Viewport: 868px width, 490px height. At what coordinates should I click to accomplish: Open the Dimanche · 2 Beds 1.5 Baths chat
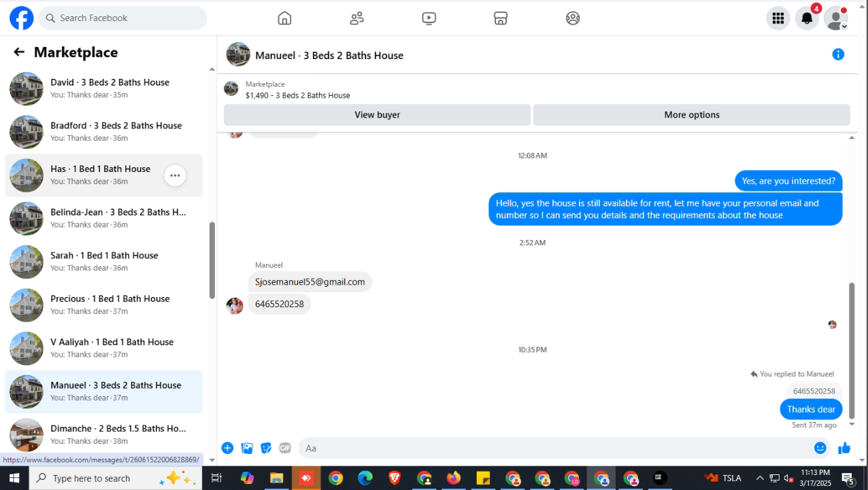pos(103,435)
